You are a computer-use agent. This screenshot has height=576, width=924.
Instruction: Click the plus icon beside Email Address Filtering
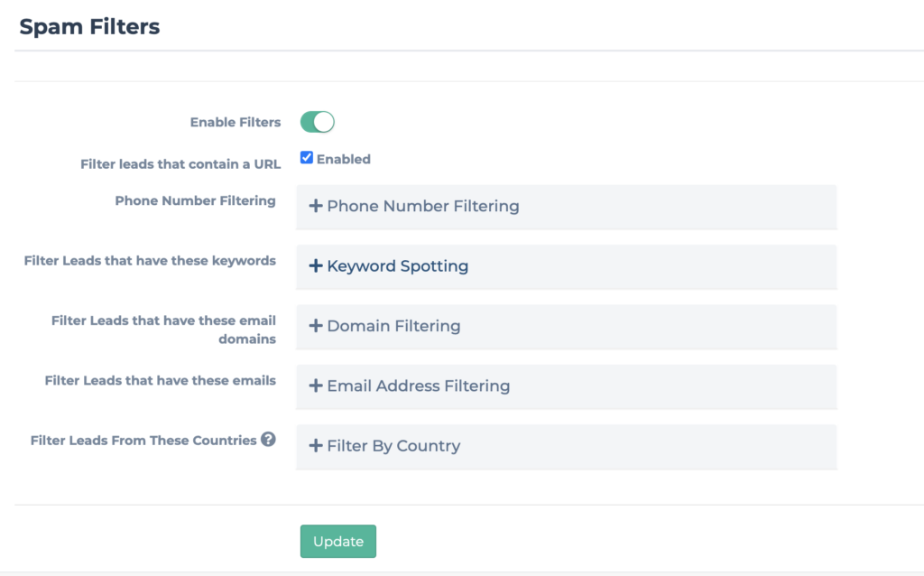(x=316, y=386)
